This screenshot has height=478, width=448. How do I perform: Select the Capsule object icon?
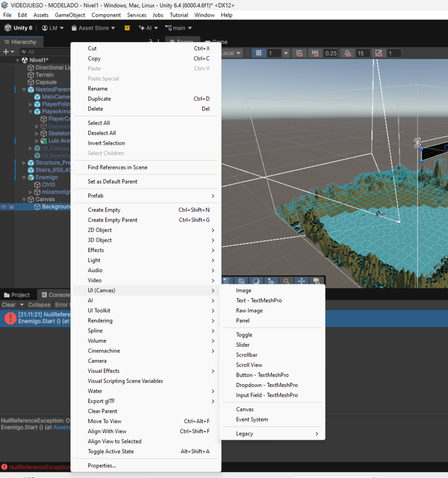tap(31, 82)
